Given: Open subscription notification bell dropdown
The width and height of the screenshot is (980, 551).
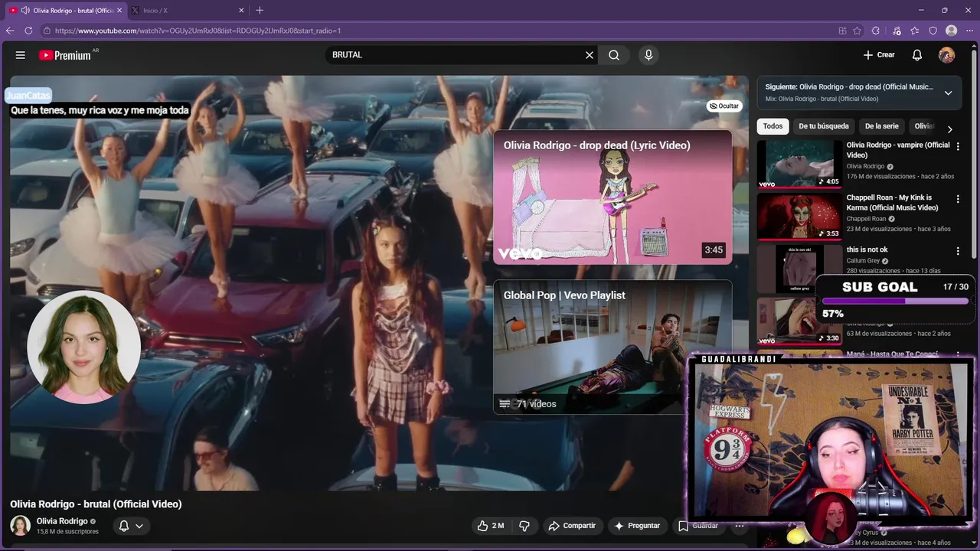Looking at the screenshot, I should click(x=131, y=526).
